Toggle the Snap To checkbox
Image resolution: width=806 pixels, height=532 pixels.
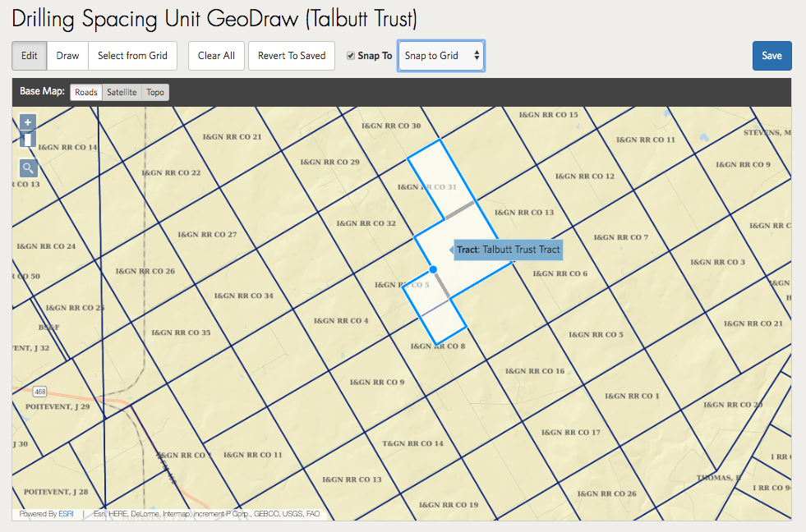click(351, 56)
